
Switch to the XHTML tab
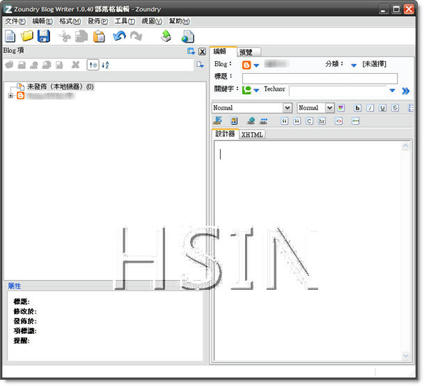(252, 134)
